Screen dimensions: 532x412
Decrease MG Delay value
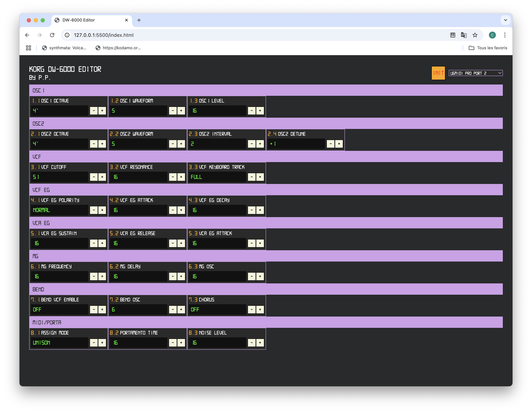(x=173, y=276)
